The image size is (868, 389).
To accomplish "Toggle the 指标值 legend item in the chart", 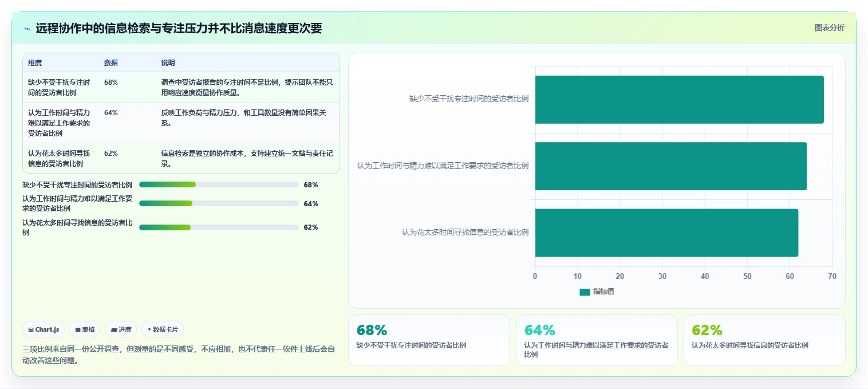I will 597,292.
